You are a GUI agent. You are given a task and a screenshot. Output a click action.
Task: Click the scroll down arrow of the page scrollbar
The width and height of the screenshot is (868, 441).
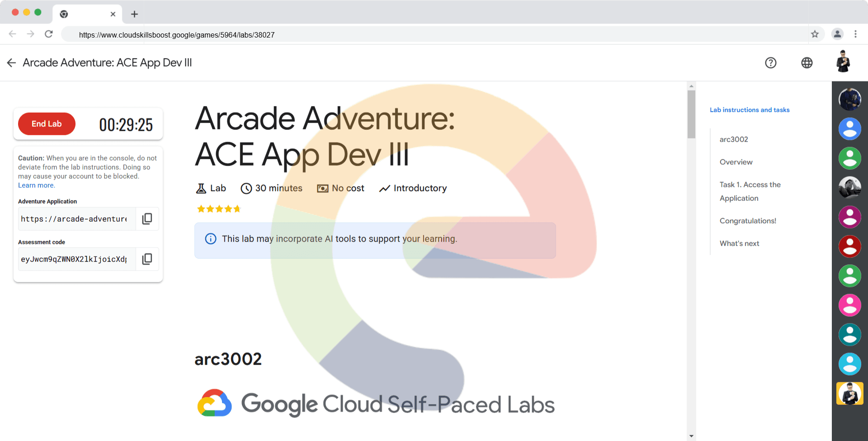point(691,436)
